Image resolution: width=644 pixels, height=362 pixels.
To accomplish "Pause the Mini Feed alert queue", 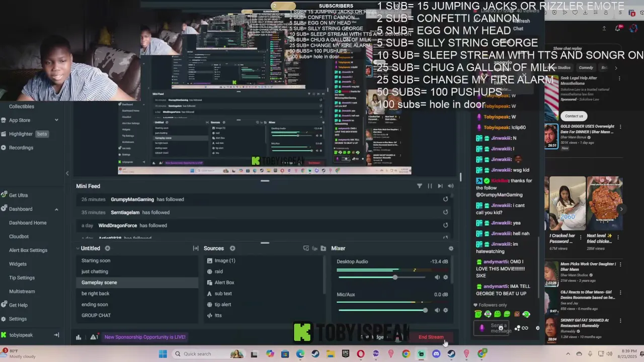I will pyautogui.click(x=430, y=186).
